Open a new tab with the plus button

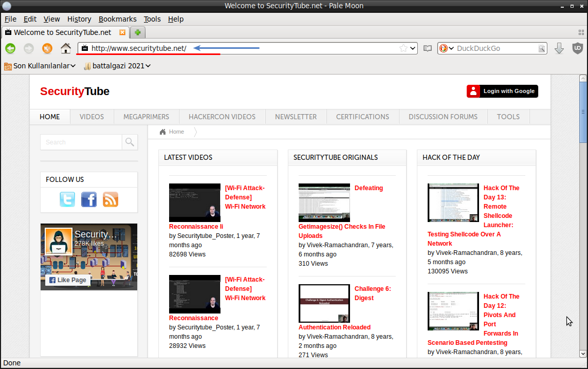click(138, 32)
